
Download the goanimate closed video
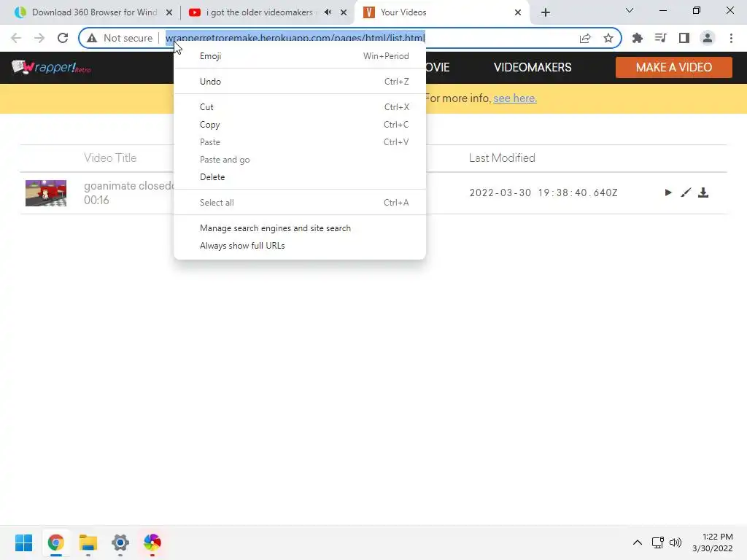pyautogui.click(x=703, y=192)
